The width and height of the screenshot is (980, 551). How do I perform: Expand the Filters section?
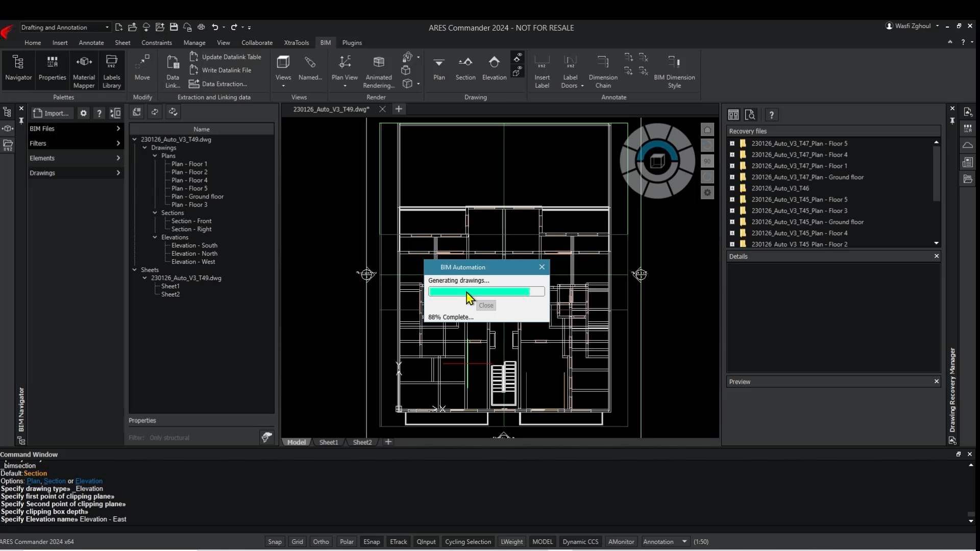pos(75,143)
